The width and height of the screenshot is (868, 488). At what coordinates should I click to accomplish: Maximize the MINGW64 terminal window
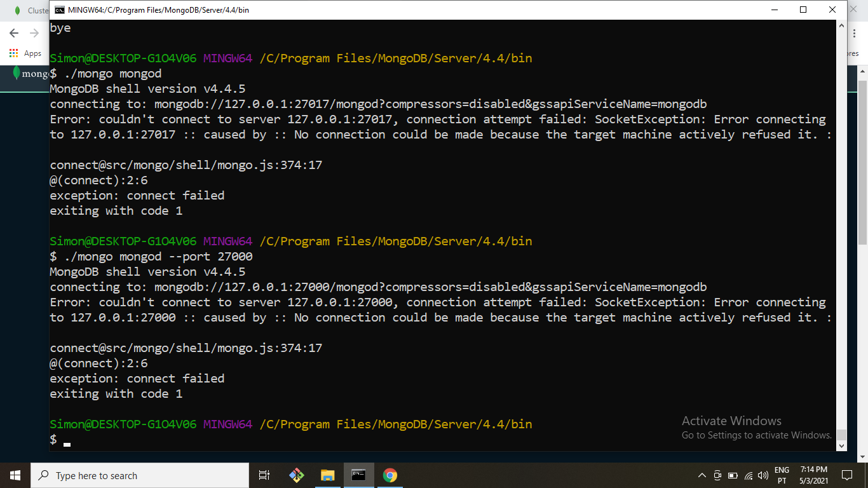(x=803, y=10)
